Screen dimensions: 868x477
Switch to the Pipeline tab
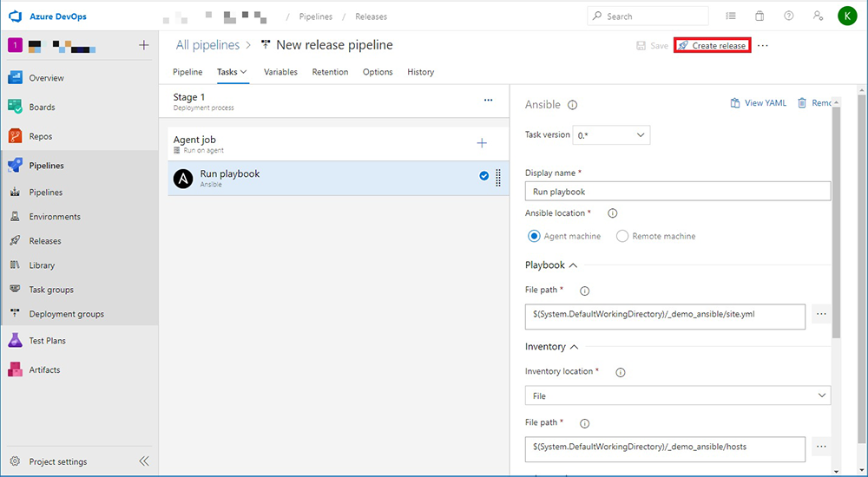[x=187, y=72]
